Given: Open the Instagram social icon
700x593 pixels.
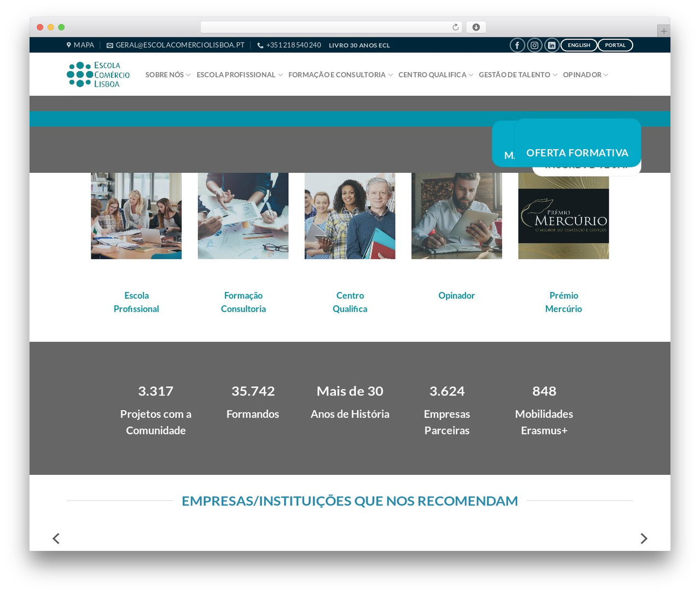Looking at the screenshot, I should point(534,45).
